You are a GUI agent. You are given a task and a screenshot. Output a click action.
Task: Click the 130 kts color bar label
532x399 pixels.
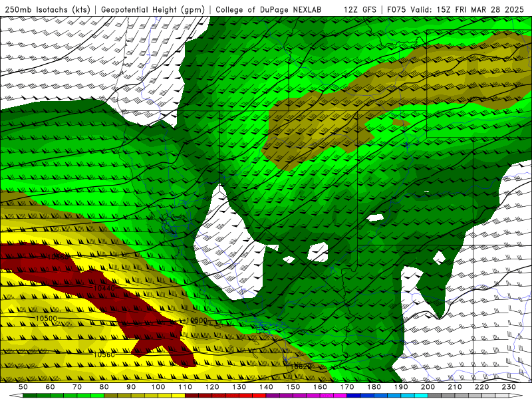pos(239,387)
